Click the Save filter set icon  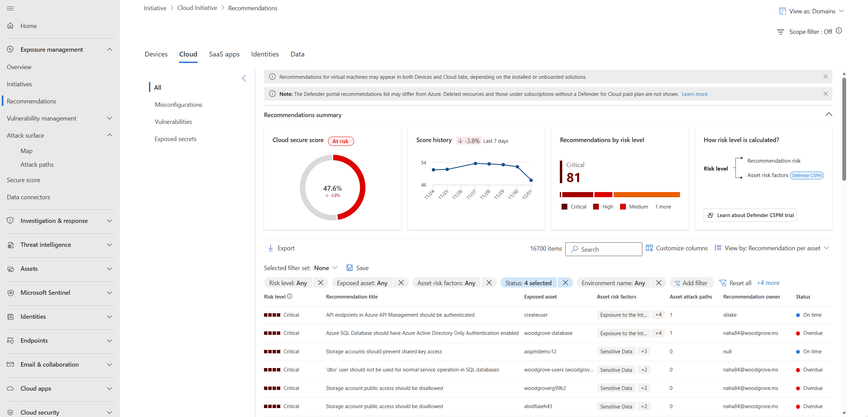[349, 268]
